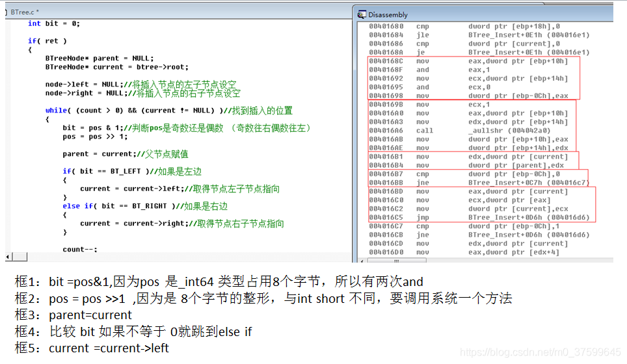Click the 'count--;' line
This screenshot has height=364, width=627.
pyautogui.click(x=80, y=250)
